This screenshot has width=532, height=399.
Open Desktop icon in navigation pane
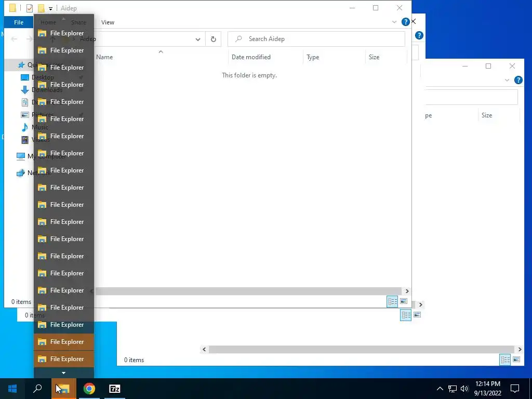pyautogui.click(x=25, y=77)
